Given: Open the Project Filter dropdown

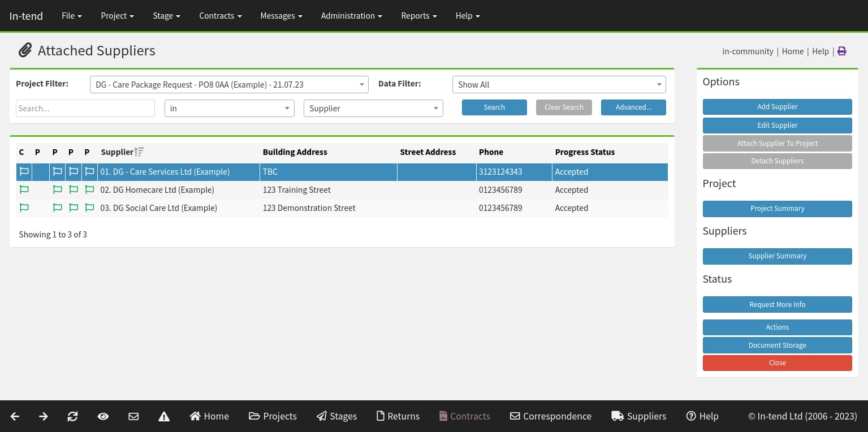Looking at the screenshot, I should [229, 84].
